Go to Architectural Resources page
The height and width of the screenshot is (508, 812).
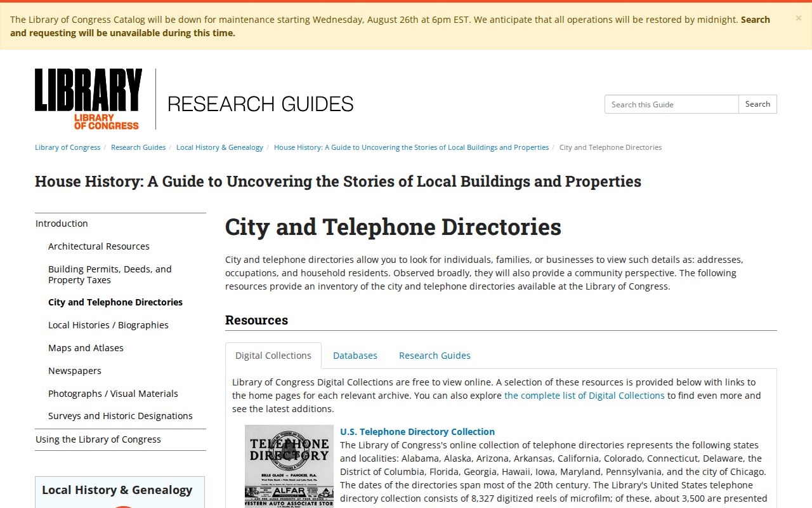99,246
